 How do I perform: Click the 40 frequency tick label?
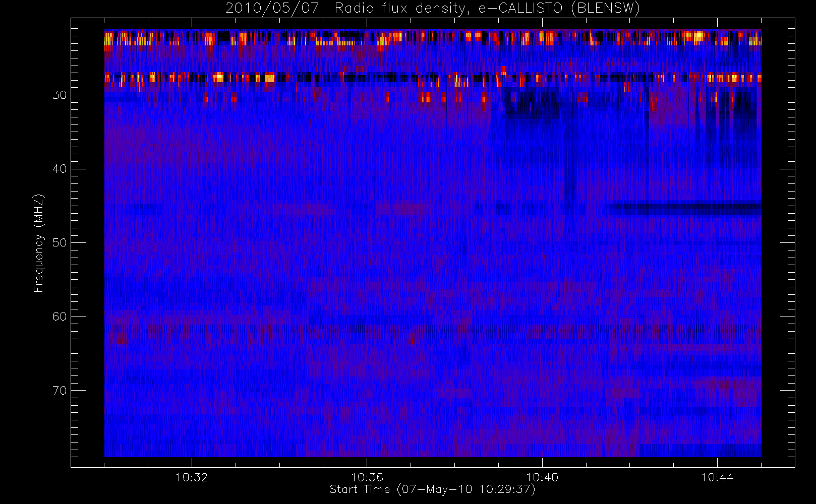click(60, 169)
